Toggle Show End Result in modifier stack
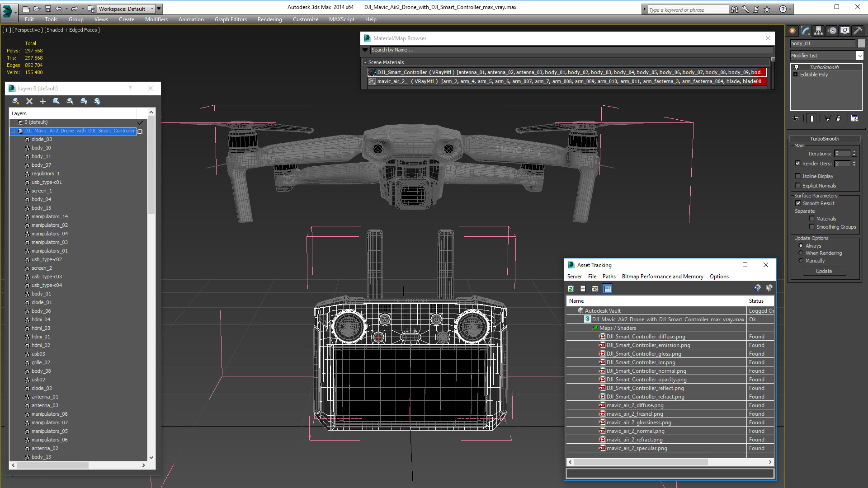 coord(812,118)
